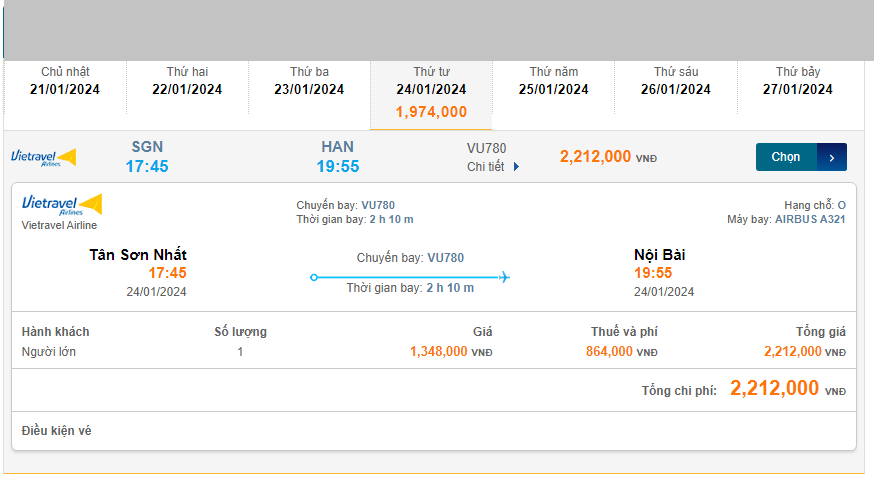The image size is (874, 484).
Task: Click the VU780 flight number in row
Action: coord(487,148)
